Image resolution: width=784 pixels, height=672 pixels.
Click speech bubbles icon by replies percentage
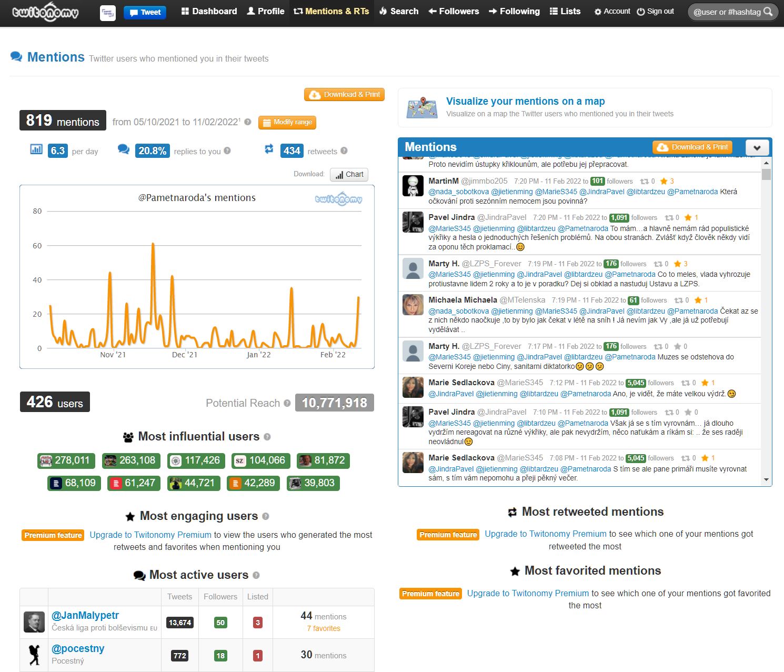pos(124,149)
